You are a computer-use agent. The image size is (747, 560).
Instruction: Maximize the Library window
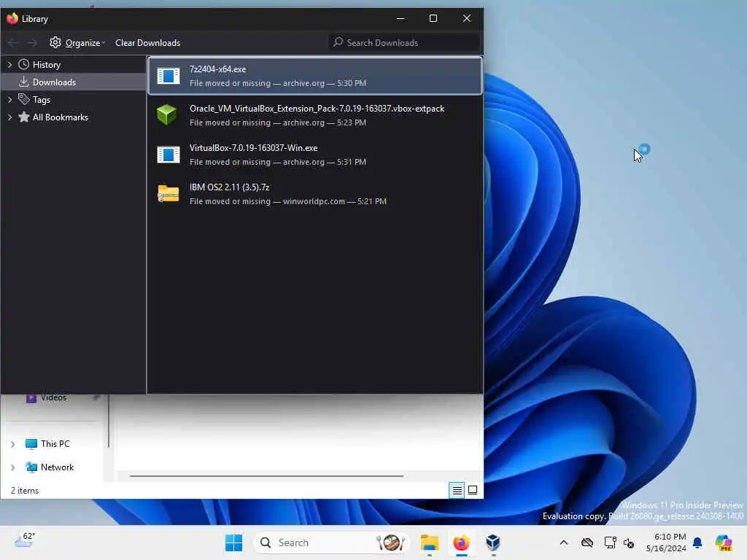[433, 18]
